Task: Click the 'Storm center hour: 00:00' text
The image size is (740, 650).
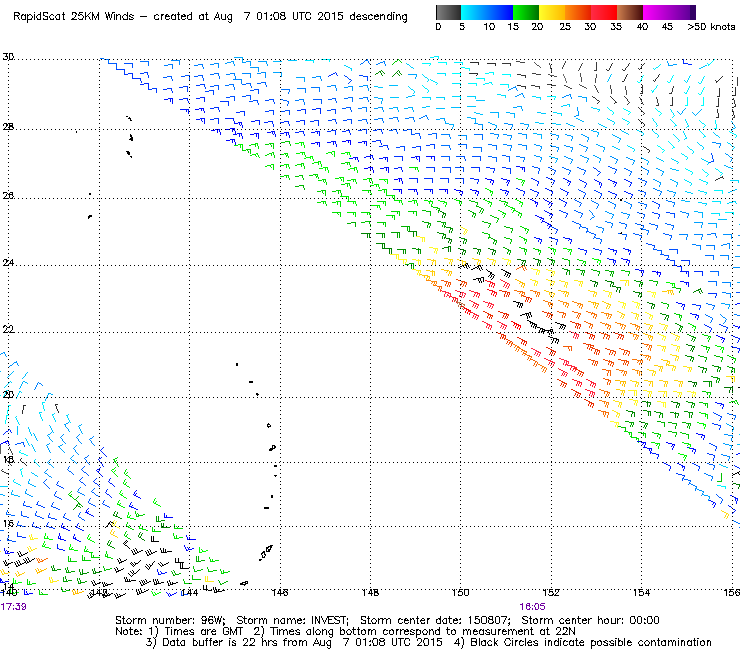Action: 590,620
